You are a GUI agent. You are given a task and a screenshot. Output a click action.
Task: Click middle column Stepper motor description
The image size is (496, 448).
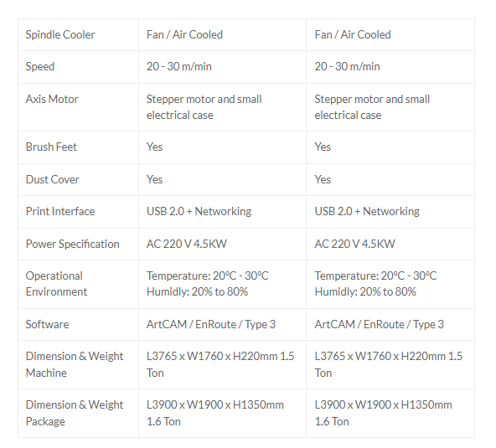coord(204,107)
